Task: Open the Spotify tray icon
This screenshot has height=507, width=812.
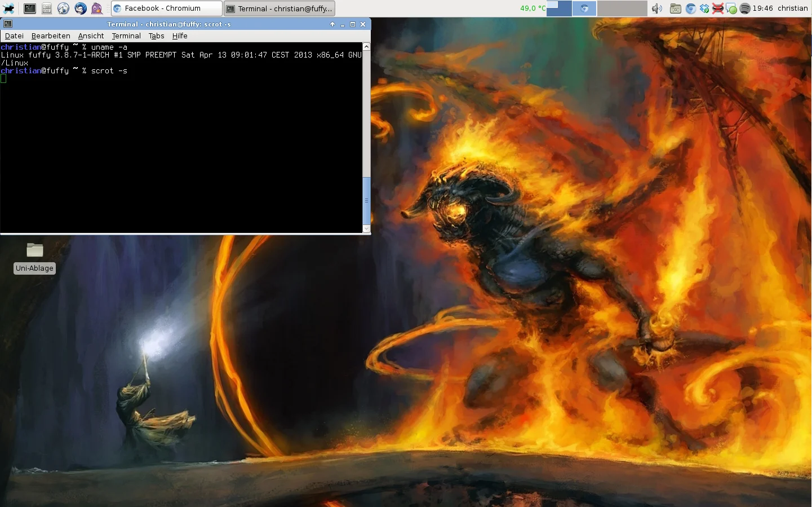Action: (x=745, y=8)
